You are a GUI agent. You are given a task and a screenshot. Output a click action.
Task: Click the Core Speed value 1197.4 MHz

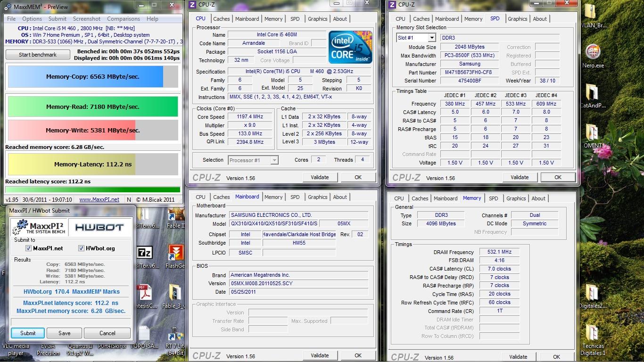pyautogui.click(x=250, y=116)
